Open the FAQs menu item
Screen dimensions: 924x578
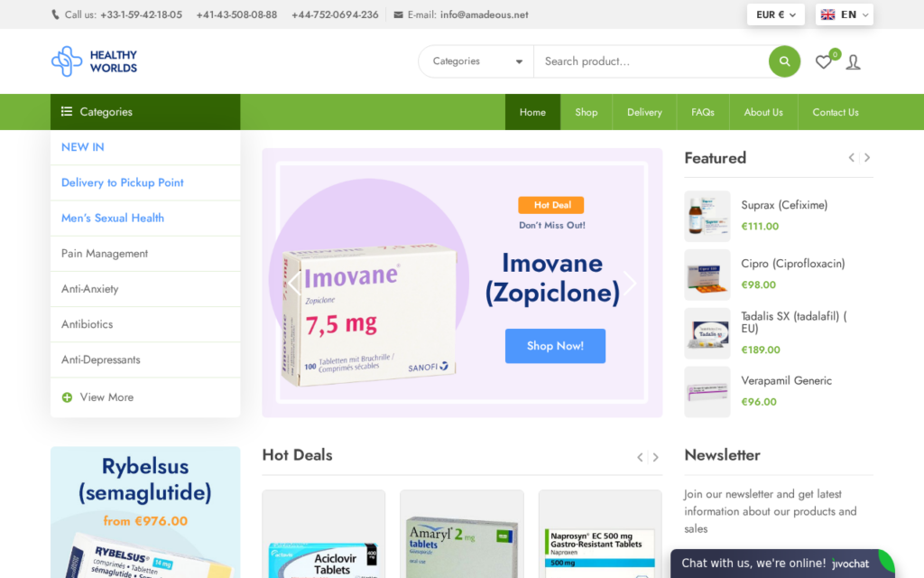click(x=703, y=112)
